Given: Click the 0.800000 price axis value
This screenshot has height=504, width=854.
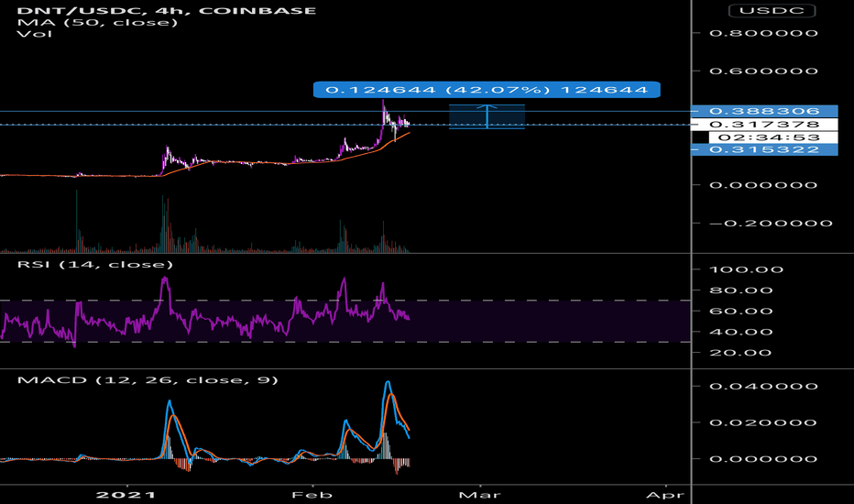Looking at the screenshot, I should (x=763, y=33).
